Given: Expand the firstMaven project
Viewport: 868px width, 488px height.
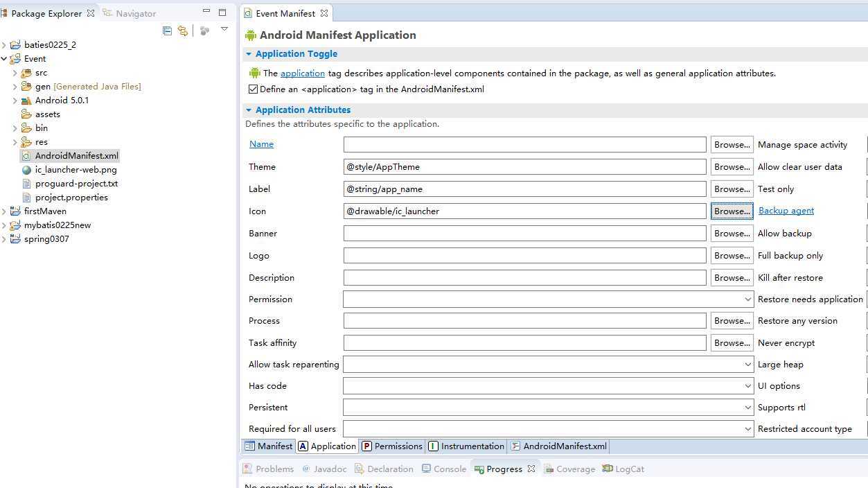Looking at the screenshot, I should 4,211.
